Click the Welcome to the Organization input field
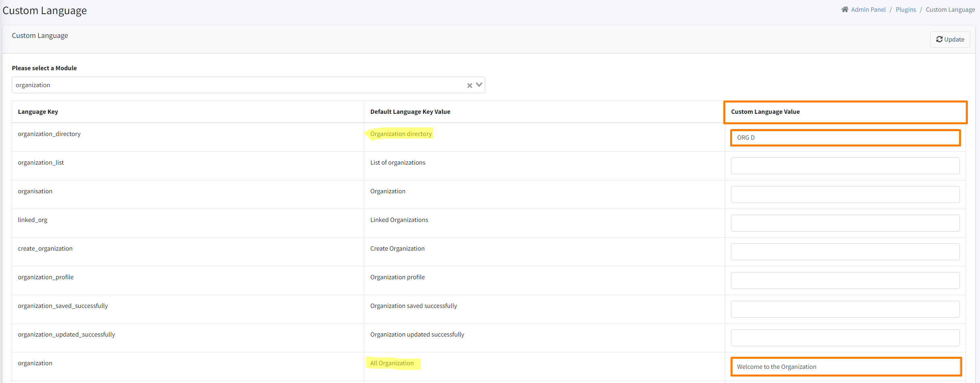This screenshot has width=980, height=383. click(x=846, y=366)
